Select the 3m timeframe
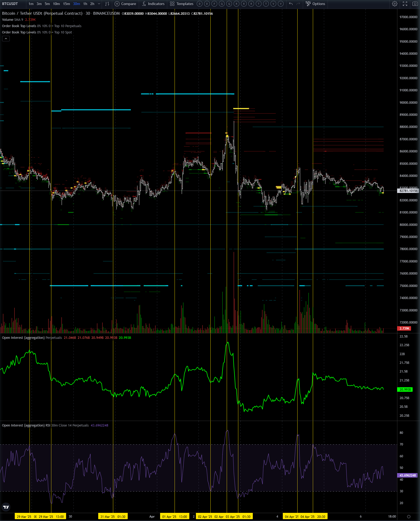Viewport: 420px width, 521px height. [x=39, y=4]
